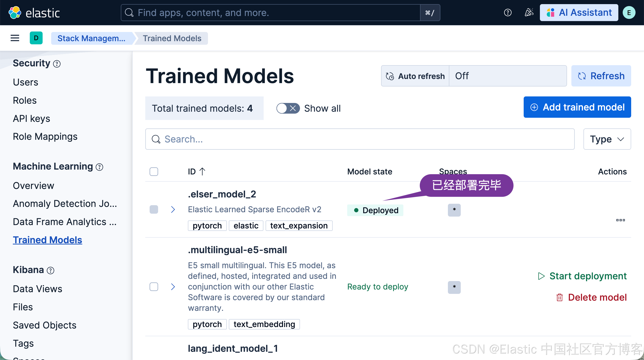Open the newsfeed celebration icon
The height and width of the screenshot is (360, 644).
529,13
